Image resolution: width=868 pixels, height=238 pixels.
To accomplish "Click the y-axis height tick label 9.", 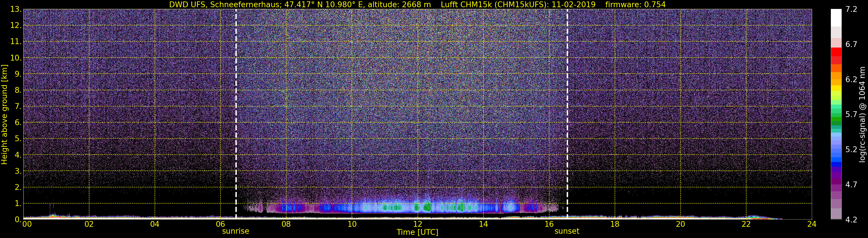I will pos(18,74).
